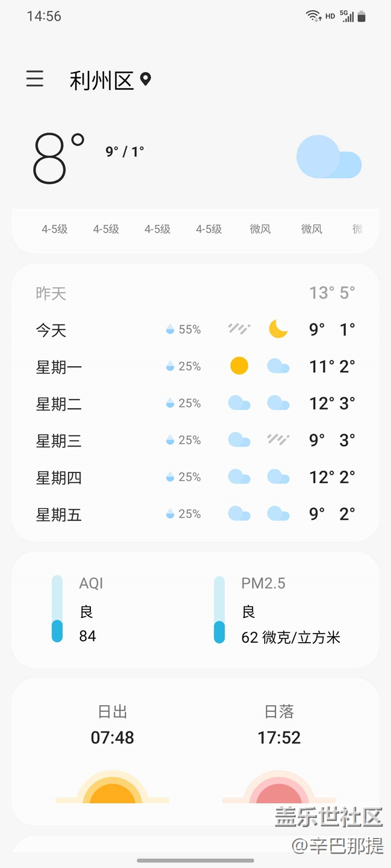Viewport: 391px width, 868px height.
Task: Tap the 昨天 forecast row
Action: tap(195, 293)
